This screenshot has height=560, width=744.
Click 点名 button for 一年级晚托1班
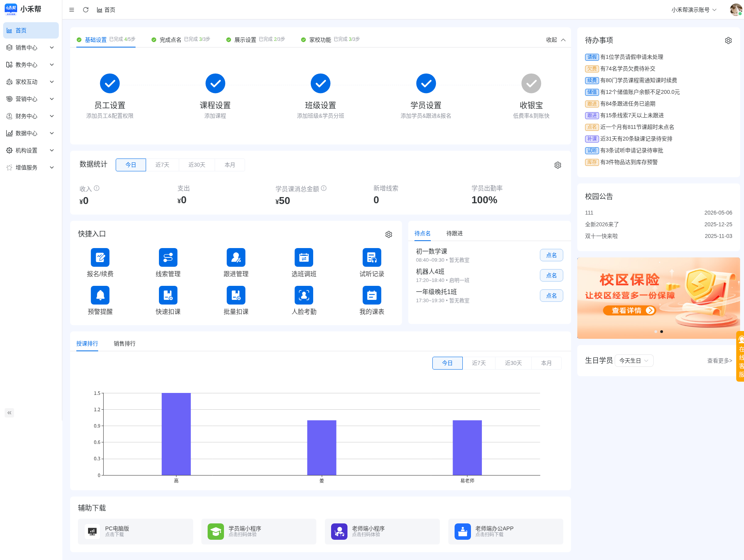tap(552, 296)
